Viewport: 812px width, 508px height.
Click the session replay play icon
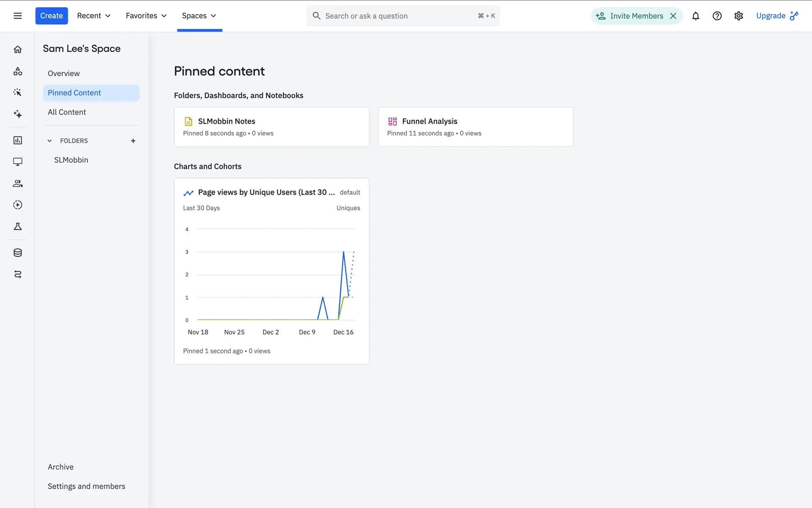[17, 205]
